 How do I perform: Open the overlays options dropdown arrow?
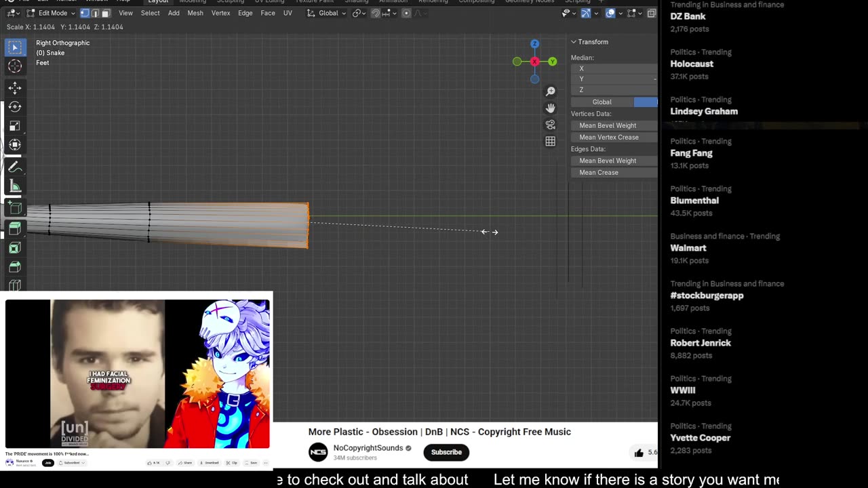(620, 13)
